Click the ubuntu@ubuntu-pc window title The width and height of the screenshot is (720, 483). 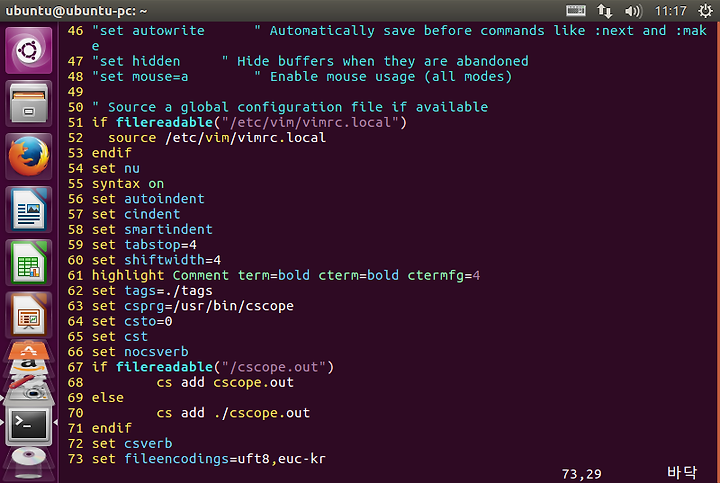point(76,11)
